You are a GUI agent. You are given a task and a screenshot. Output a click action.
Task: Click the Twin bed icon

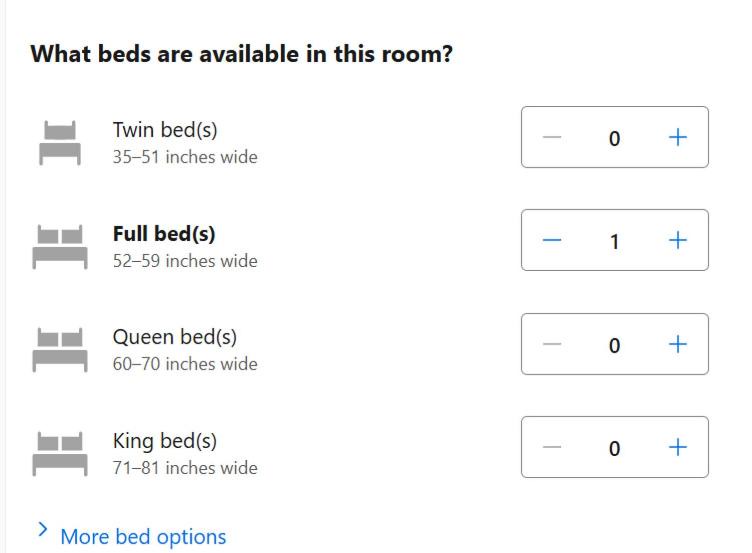[x=60, y=142]
